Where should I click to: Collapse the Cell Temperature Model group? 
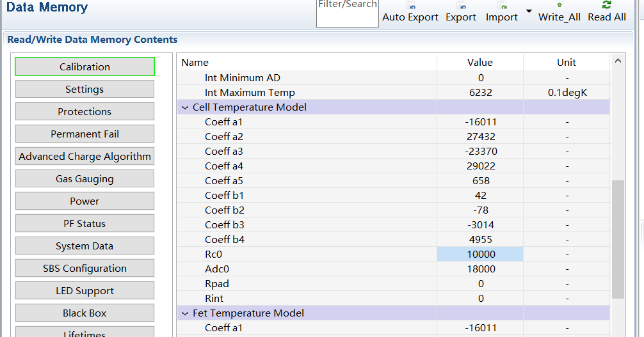pyautogui.click(x=186, y=107)
